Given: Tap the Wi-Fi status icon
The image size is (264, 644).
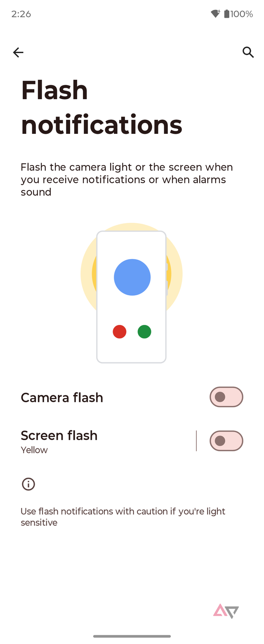Looking at the screenshot, I should (215, 14).
